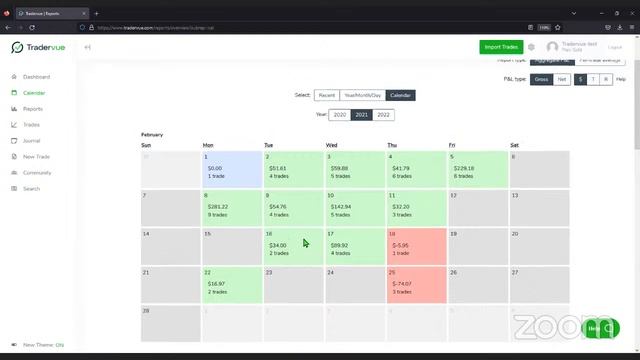Open Help link beside P&L toggles
Screen dimensions: 640x360
[x=621, y=79]
